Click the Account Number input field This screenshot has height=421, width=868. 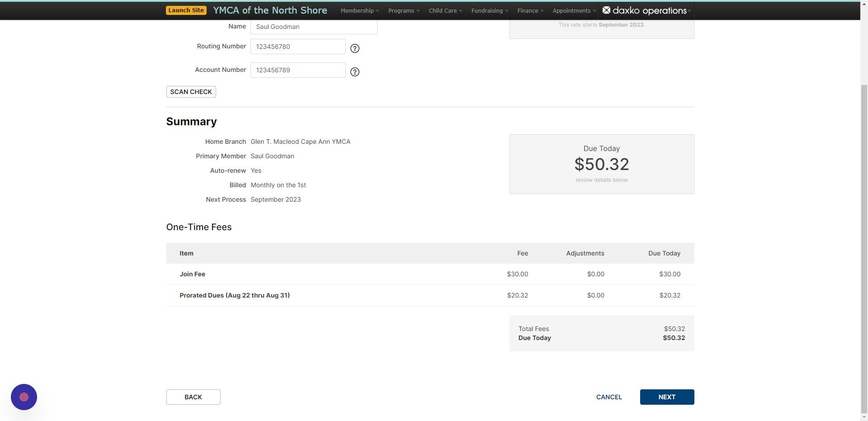[298, 70]
